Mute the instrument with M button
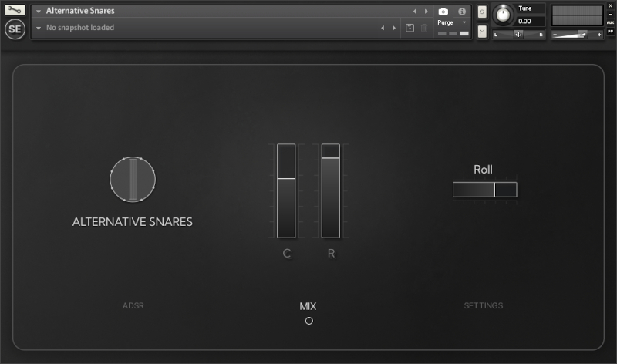617x364 pixels. [x=482, y=32]
